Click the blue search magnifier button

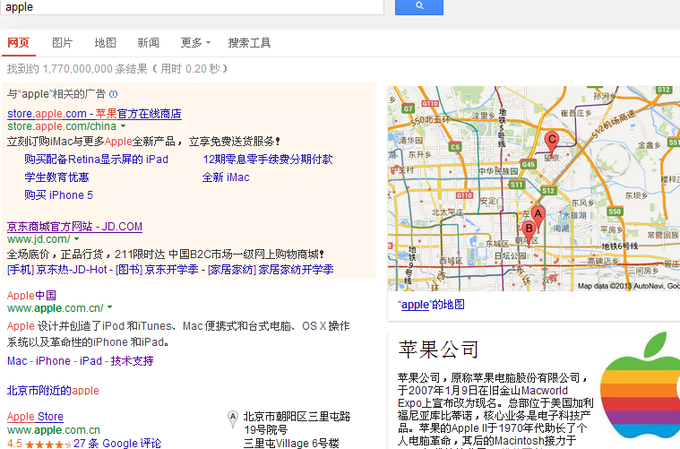pos(419,6)
